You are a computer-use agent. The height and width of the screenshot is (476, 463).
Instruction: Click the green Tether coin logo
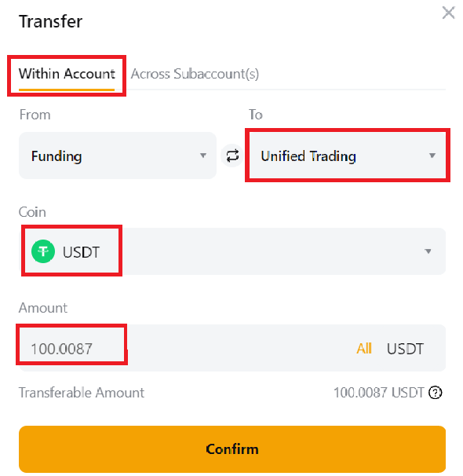click(43, 251)
